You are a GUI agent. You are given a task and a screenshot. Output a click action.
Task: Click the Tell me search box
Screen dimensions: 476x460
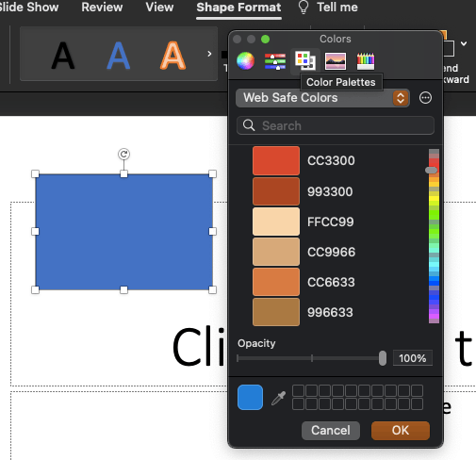pyautogui.click(x=337, y=7)
